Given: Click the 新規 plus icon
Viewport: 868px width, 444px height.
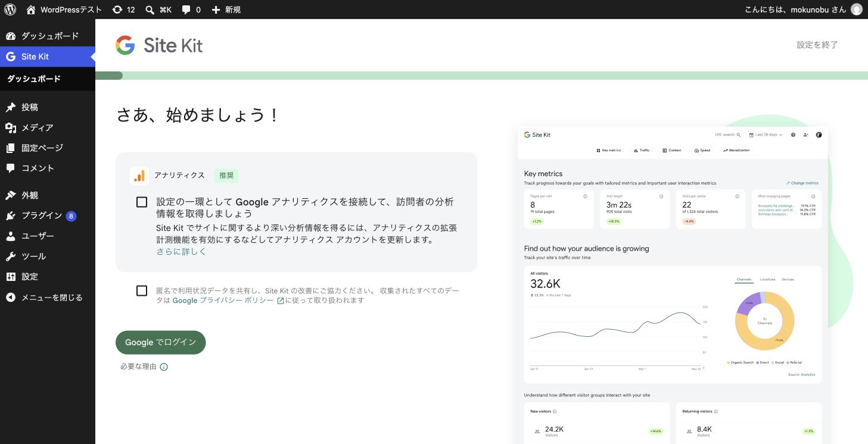Looking at the screenshot, I should (216, 10).
